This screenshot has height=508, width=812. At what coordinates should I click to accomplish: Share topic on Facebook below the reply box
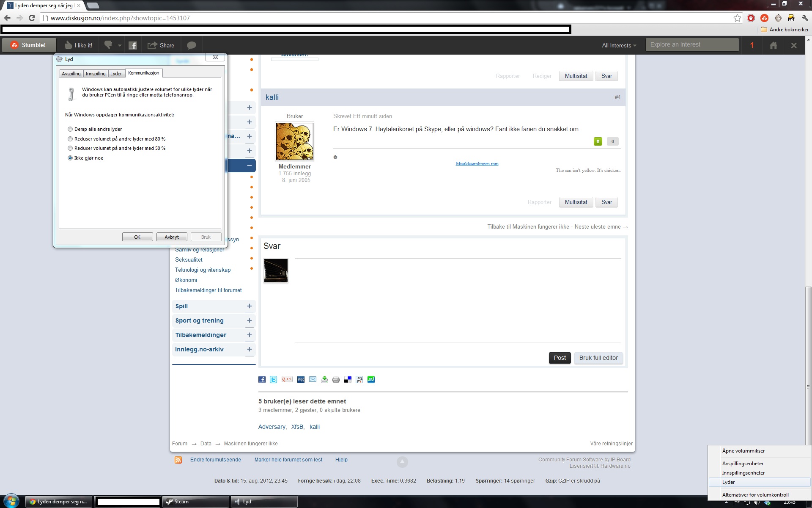pyautogui.click(x=262, y=379)
